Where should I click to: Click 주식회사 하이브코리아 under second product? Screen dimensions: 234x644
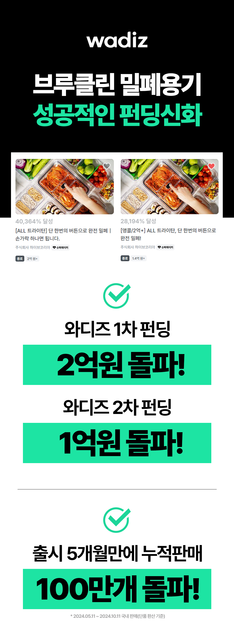pos(138,247)
